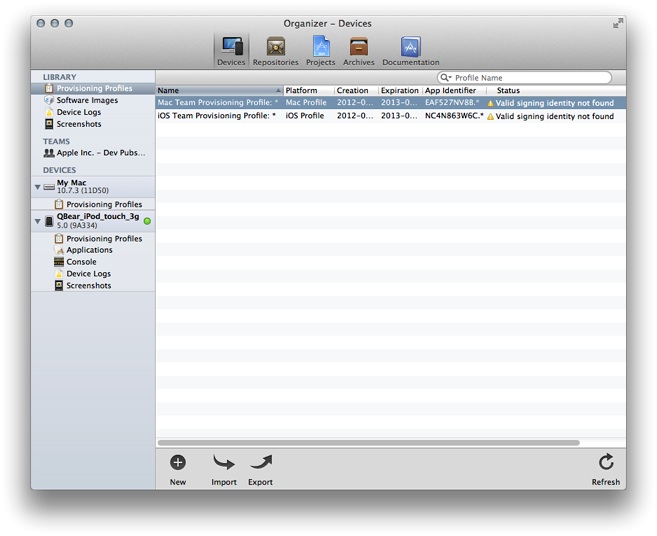
Task: Select the QBear_iPod_touch_3g device
Action: [93, 220]
